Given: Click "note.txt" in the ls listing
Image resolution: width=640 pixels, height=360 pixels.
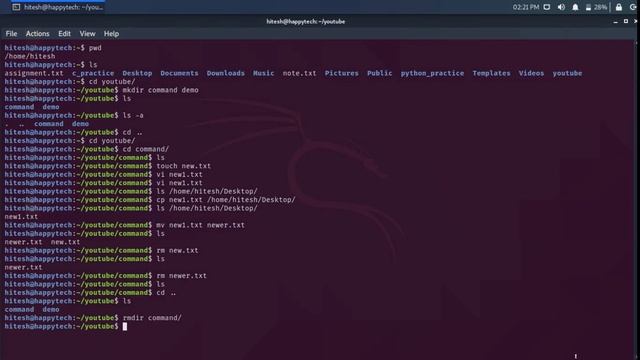Looking at the screenshot, I should point(300,73).
